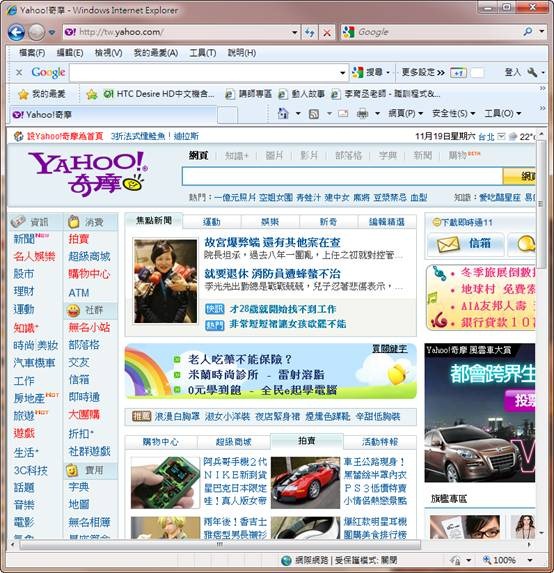Click the red Stop loading icon

tap(327, 33)
